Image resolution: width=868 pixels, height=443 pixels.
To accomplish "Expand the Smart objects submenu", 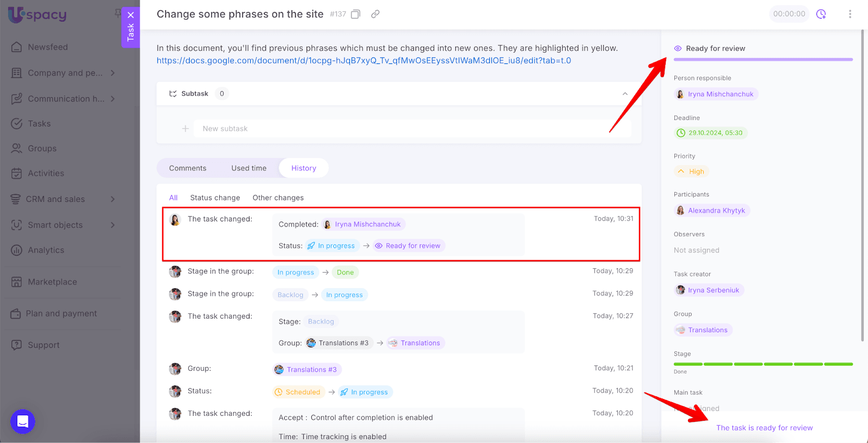I will point(113,225).
